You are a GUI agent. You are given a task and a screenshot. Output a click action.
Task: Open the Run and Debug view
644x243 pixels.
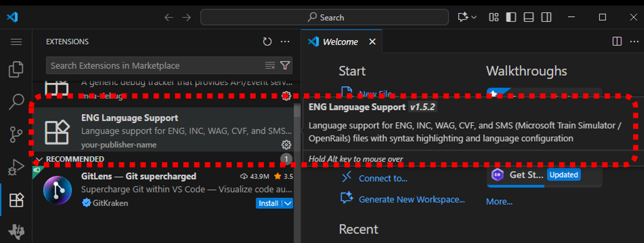pos(16,167)
